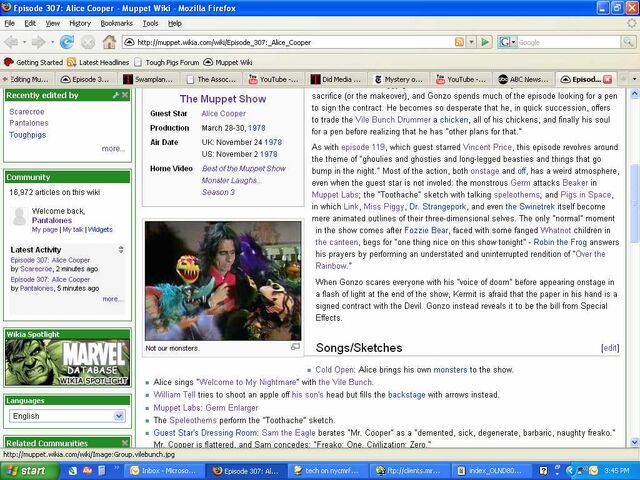Open user Toughpigs under Recently edited by
The width and height of the screenshot is (640, 480).
pyautogui.click(x=28, y=134)
